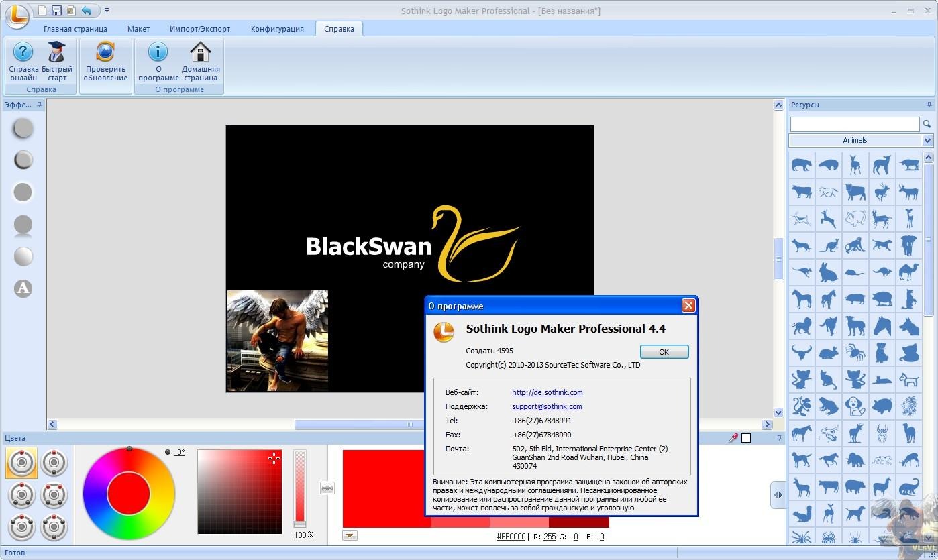The image size is (938, 560).
Task: Click the resources list scroll up arrow
Action: click(x=929, y=158)
